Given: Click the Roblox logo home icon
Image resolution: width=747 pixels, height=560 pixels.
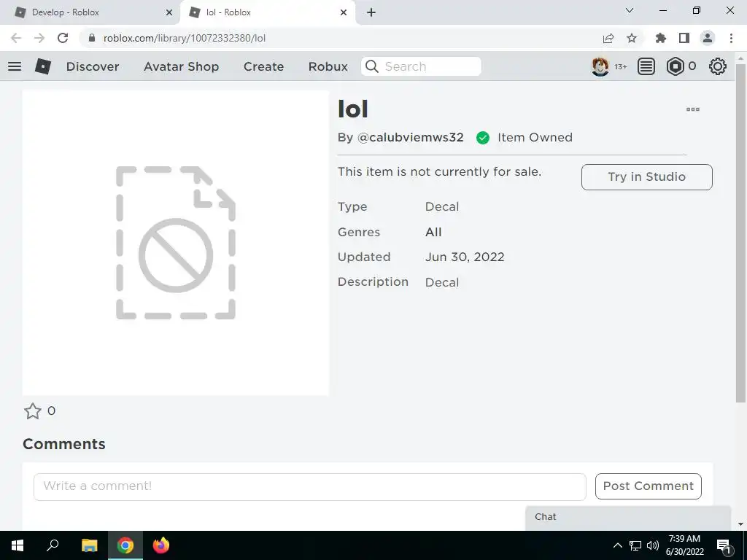Looking at the screenshot, I should [x=43, y=66].
